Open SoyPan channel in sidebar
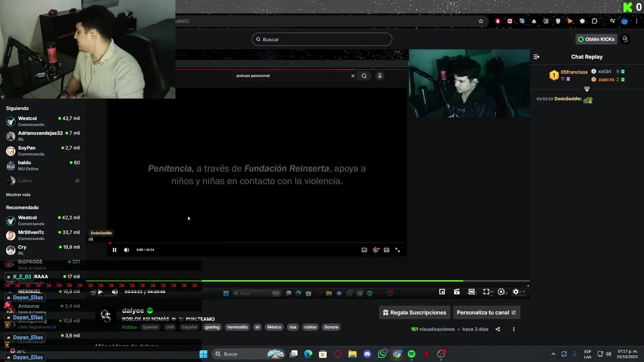644x362 pixels. pyautogui.click(x=43, y=151)
